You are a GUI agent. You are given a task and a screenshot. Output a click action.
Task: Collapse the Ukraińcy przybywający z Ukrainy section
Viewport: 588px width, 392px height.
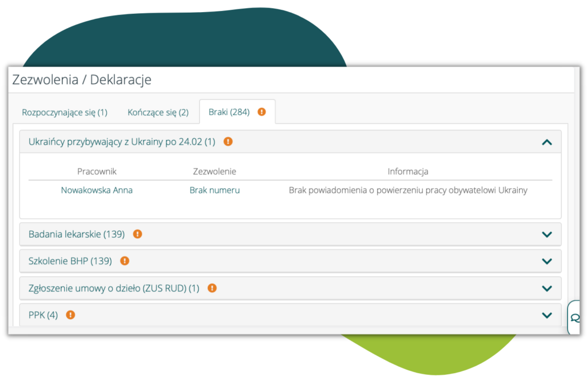[x=547, y=142]
